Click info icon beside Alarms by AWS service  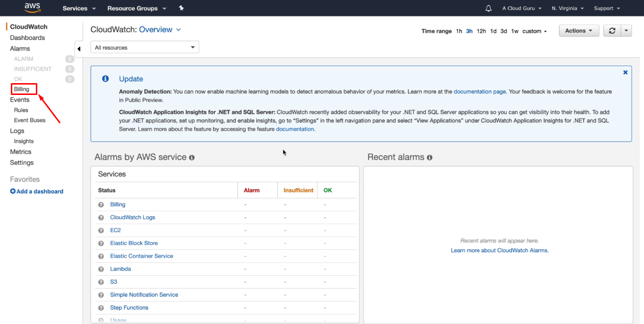192,157
